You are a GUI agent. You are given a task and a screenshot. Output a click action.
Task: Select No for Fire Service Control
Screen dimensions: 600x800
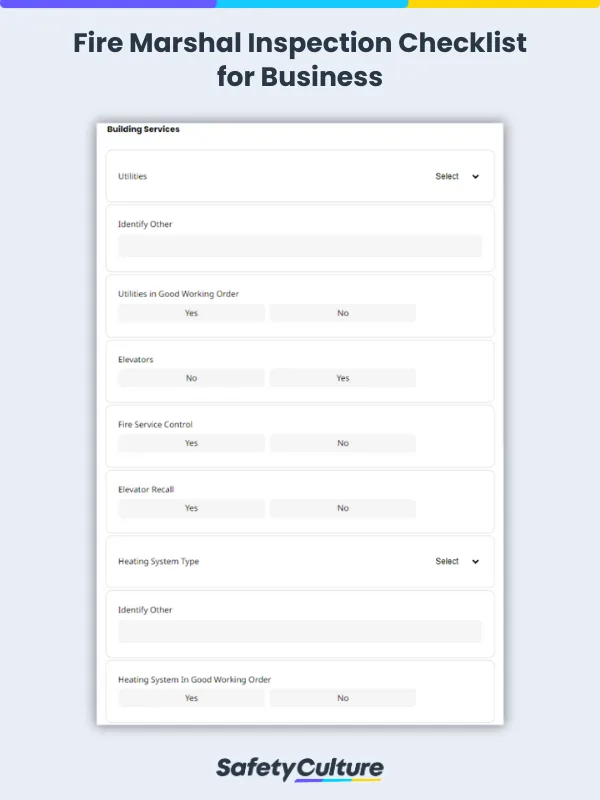point(342,443)
